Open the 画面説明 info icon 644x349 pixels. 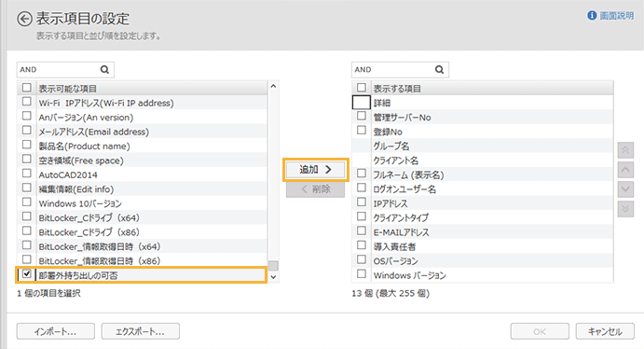(x=592, y=16)
